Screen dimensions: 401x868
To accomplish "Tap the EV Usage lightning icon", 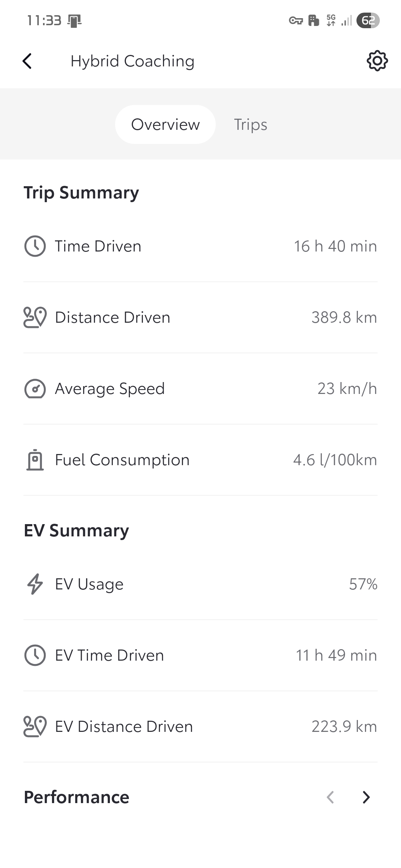I will [35, 584].
